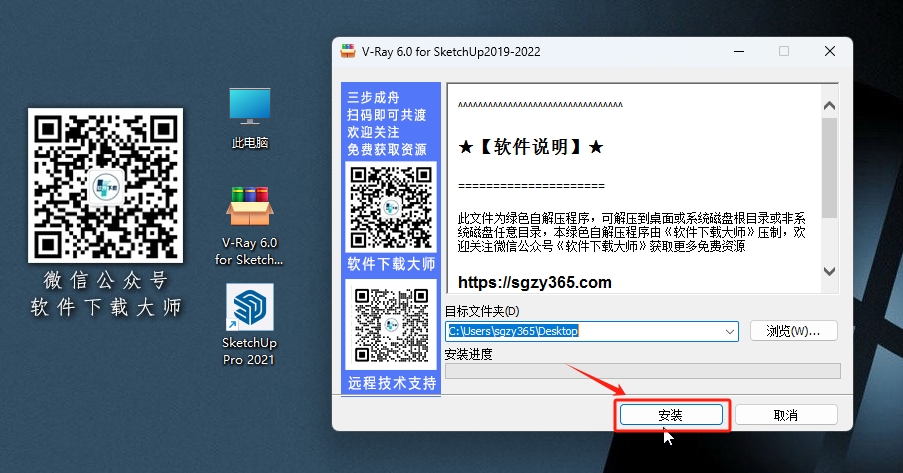Image resolution: width=903 pixels, height=473 pixels.
Task: Click the 三步成舟 text in sidebar
Action: (373, 97)
